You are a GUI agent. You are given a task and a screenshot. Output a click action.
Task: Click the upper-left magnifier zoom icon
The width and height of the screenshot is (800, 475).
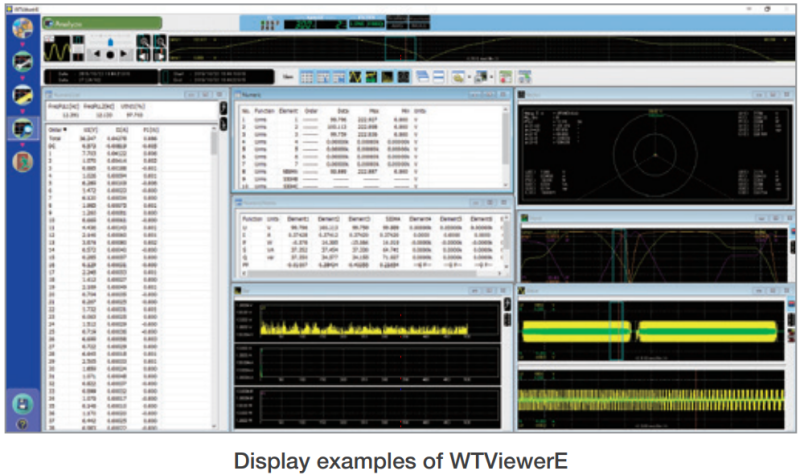tap(143, 41)
